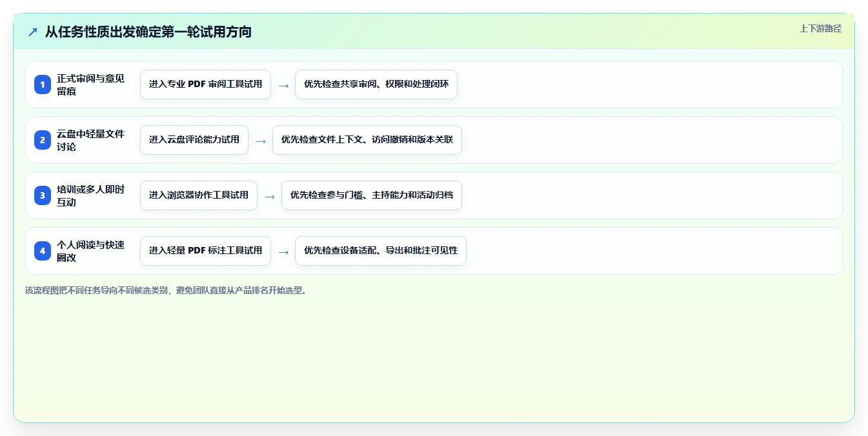
Task: Select the 进入轻量 PDF 标注工具试用 box
Action: pos(205,251)
